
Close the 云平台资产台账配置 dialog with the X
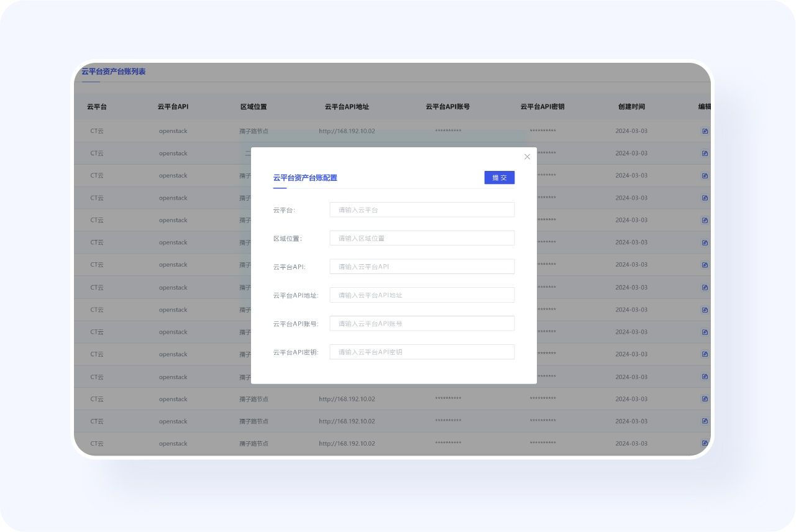point(527,157)
